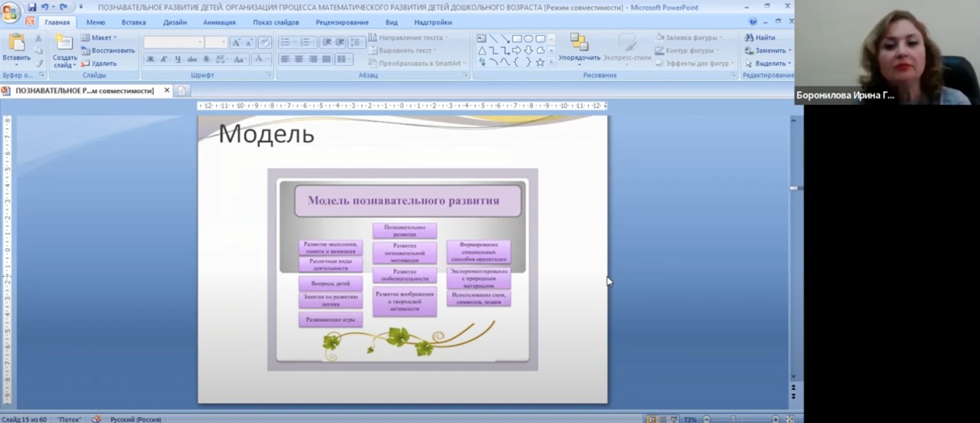Click the fit slide to window icon

point(789,419)
